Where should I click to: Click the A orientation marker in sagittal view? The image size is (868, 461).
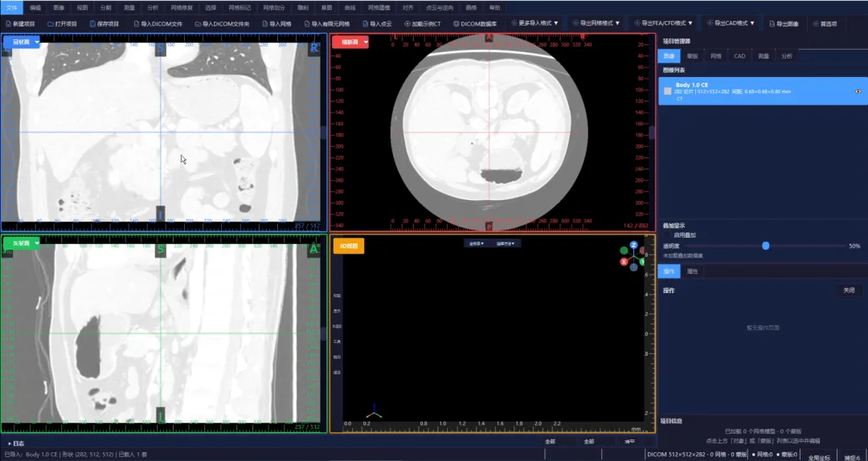pyautogui.click(x=313, y=251)
